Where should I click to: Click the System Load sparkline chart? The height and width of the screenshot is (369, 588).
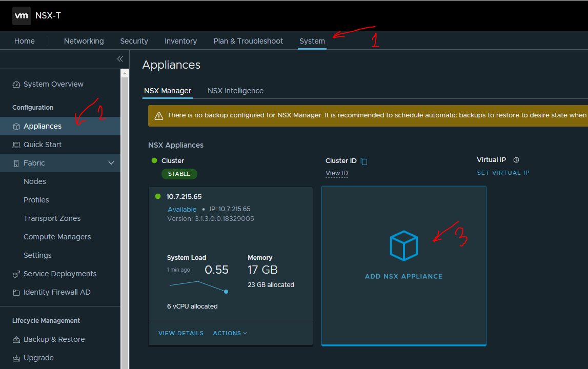point(198,286)
